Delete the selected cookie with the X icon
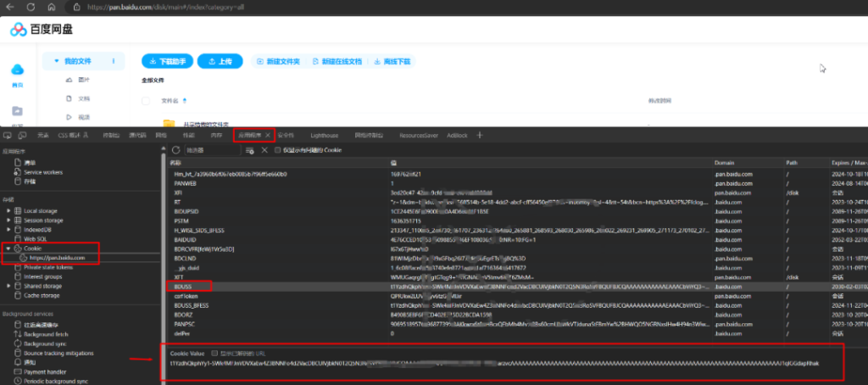The height and width of the screenshot is (385, 868). [x=264, y=150]
